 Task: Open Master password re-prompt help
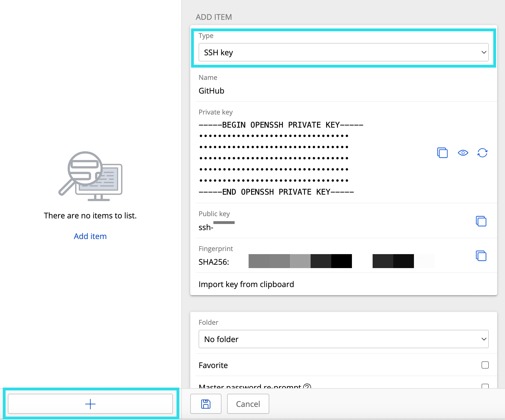307,387
